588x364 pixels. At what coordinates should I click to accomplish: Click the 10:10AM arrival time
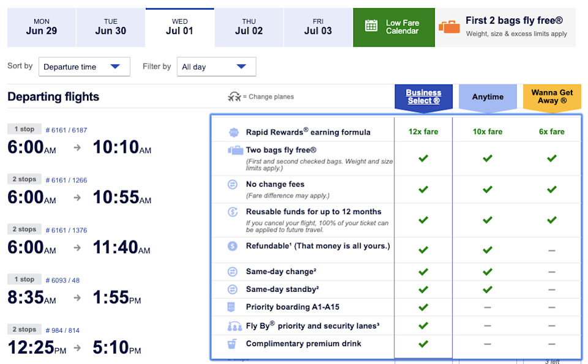point(123,147)
